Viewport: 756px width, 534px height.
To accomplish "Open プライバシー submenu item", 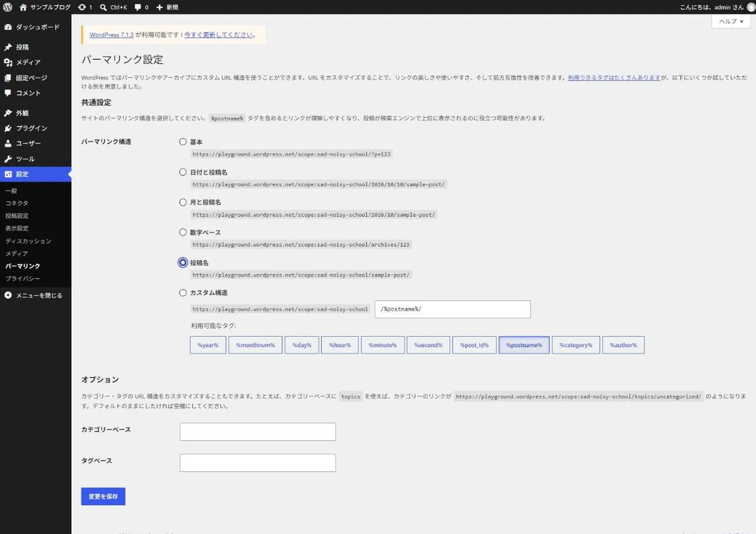I will [x=23, y=279].
